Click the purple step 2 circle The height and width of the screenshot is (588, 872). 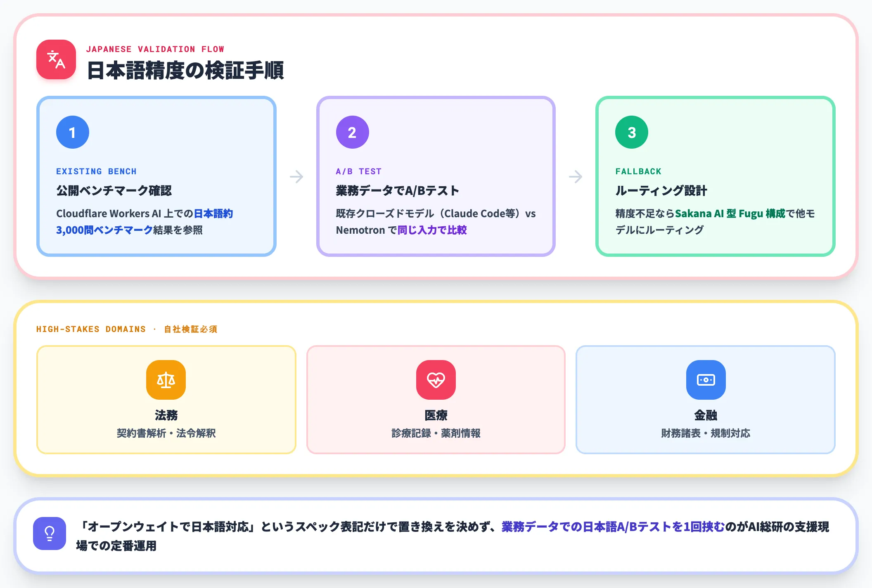point(352,132)
